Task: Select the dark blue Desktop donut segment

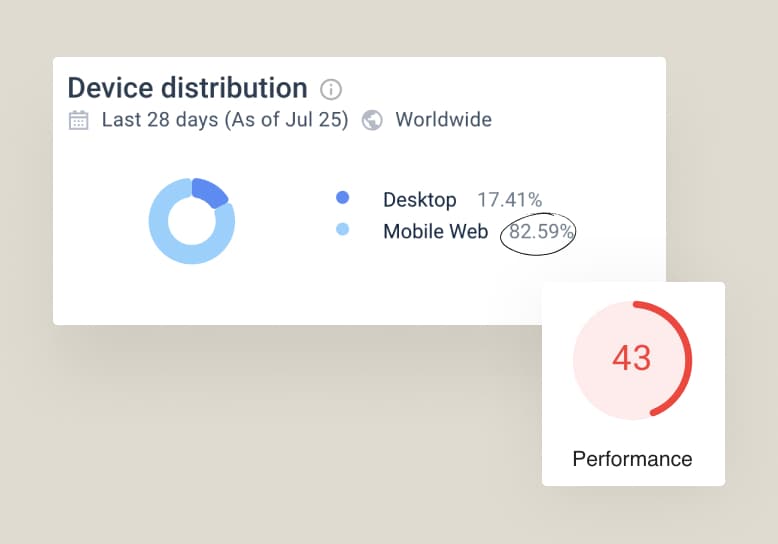Action: tap(209, 190)
